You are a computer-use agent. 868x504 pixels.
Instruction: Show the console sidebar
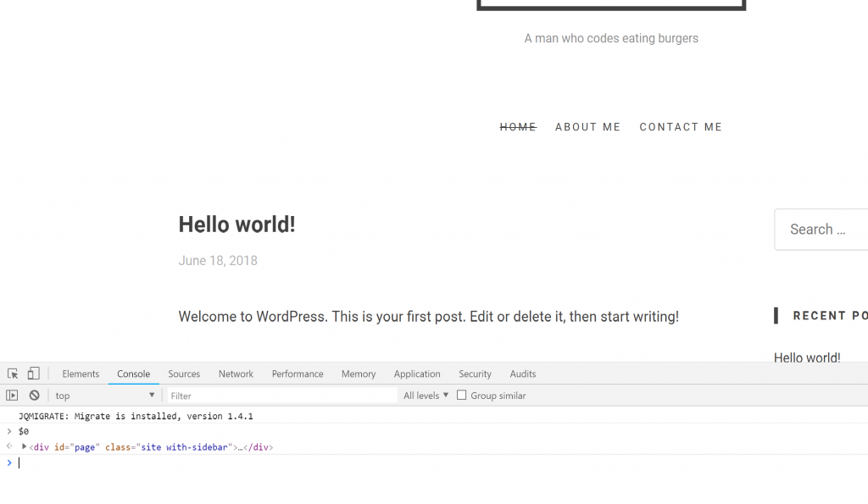pyautogui.click(x=12, y=396)
